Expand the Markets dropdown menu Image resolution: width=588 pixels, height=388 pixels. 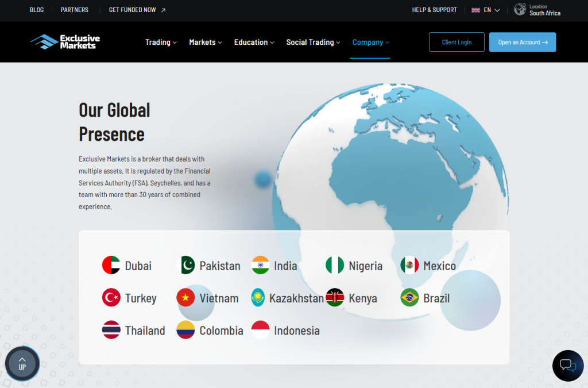coord(205,43)
